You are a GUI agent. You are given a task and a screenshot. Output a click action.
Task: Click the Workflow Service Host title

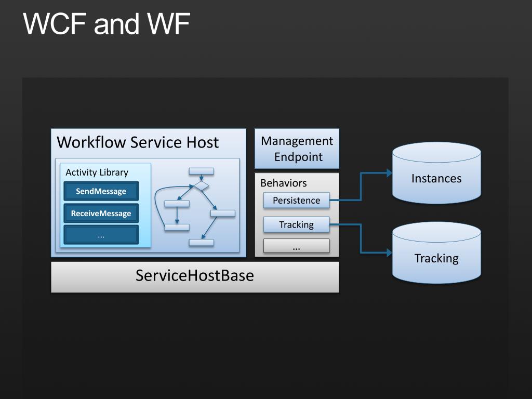pyautogui.click(x=137, y=142)
